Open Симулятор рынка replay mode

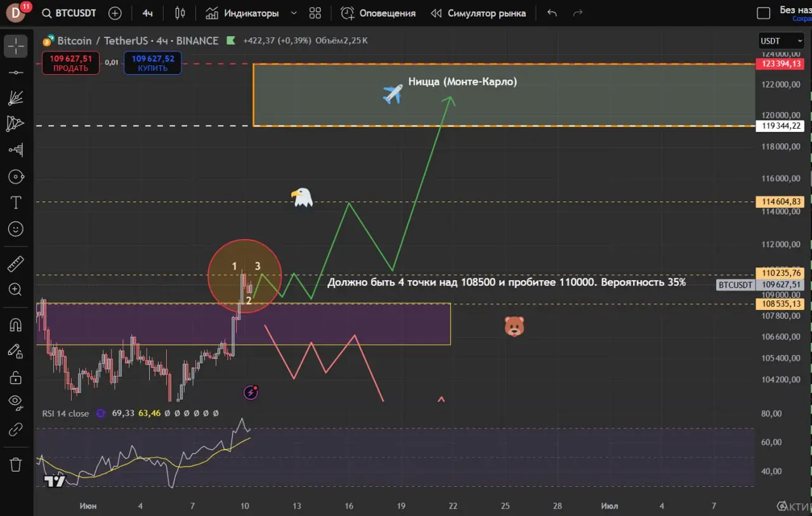point(478,13)
